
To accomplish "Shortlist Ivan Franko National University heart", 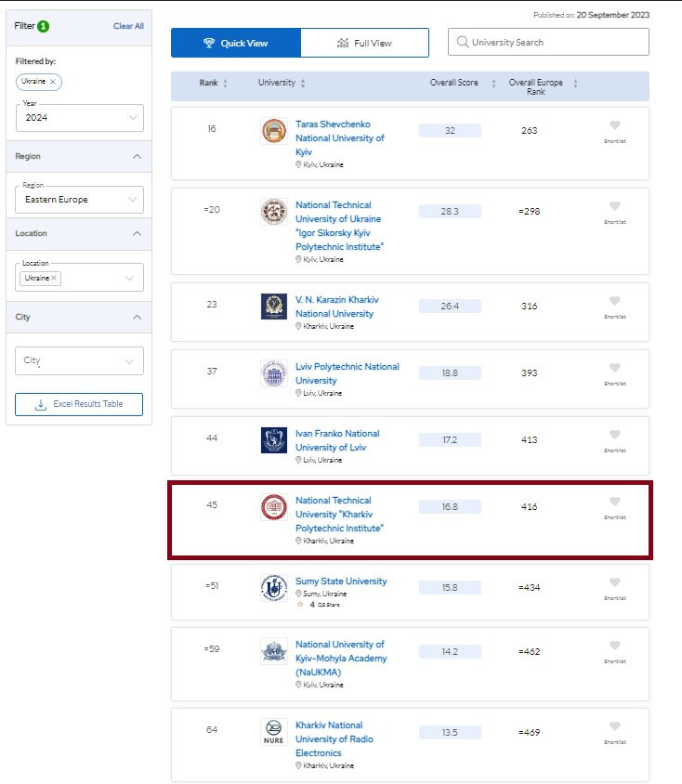I will pos(614,435).
